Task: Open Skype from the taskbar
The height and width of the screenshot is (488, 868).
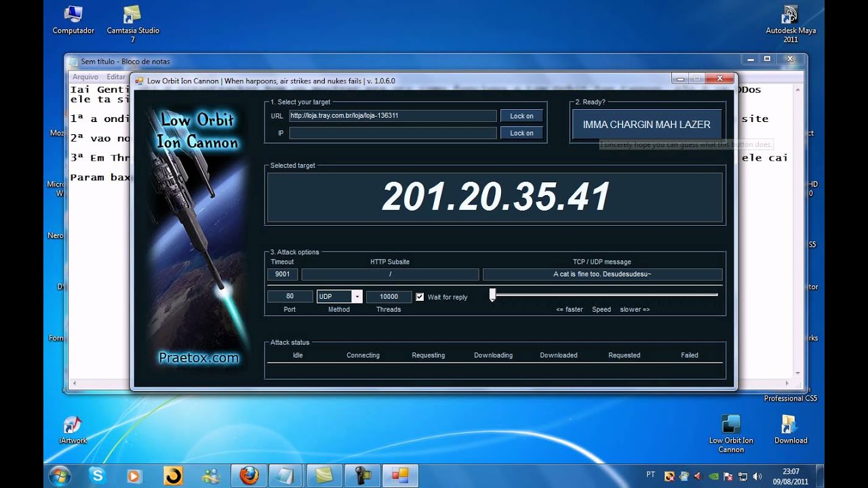Action: 98,476
